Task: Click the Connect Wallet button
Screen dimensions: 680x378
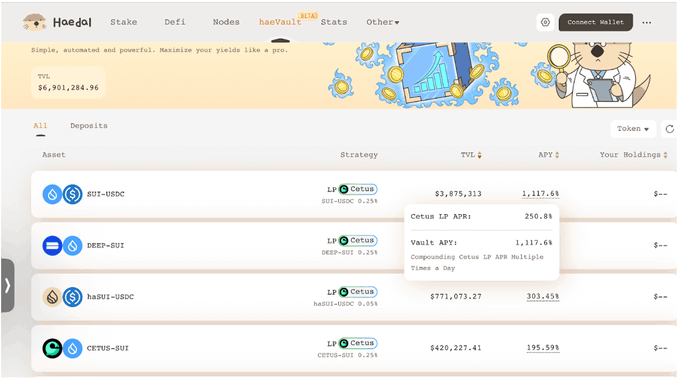Action: pos(595,22)
